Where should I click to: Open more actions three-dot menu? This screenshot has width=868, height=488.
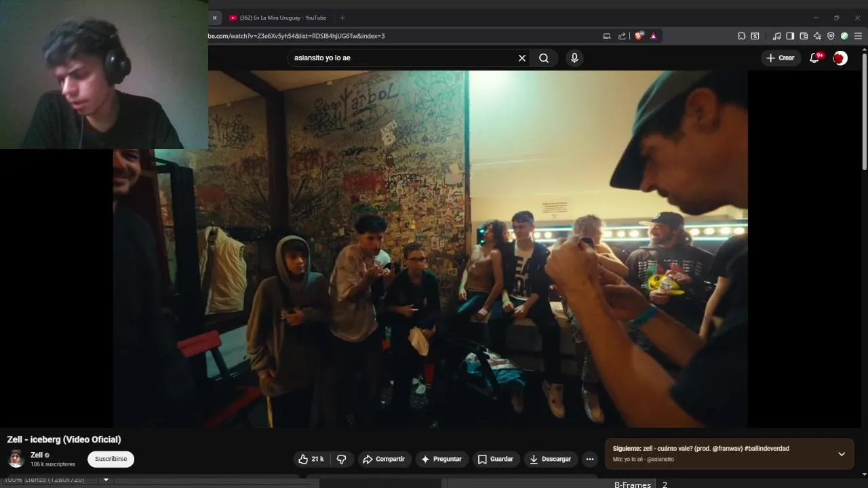pyautogui.click(x=590, y=460)
